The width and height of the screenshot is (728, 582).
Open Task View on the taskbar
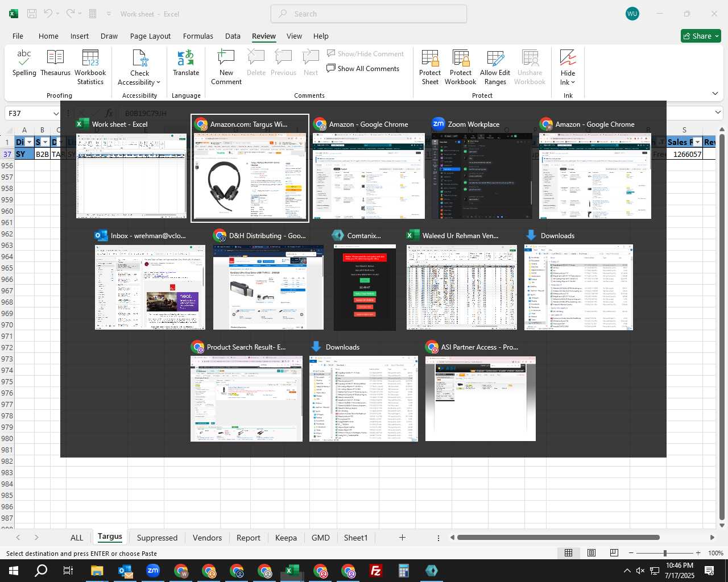pos(68,571)
